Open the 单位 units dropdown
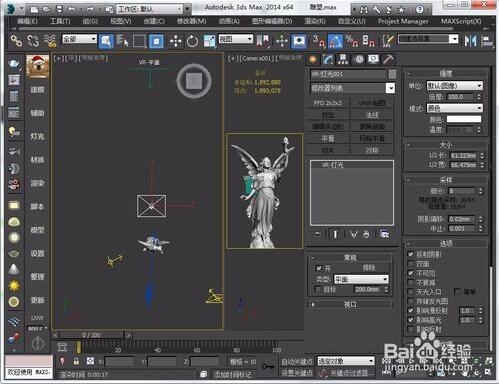 pos(454,86)
